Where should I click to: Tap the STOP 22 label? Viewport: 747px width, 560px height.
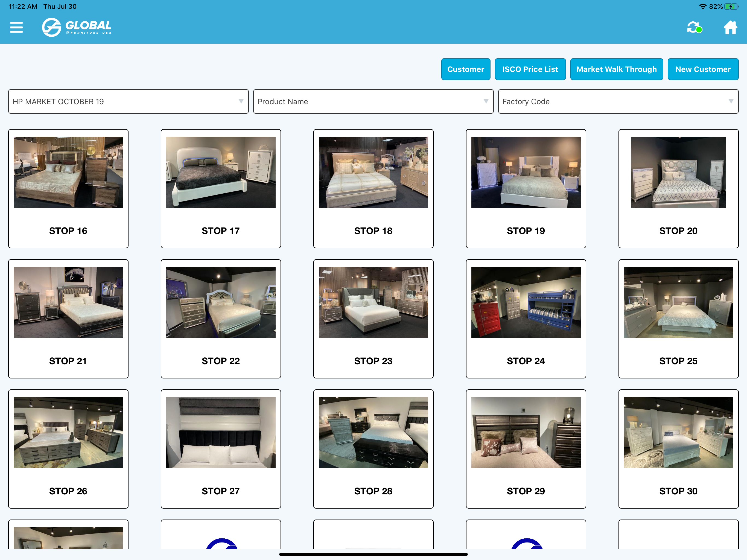[221, 361]
